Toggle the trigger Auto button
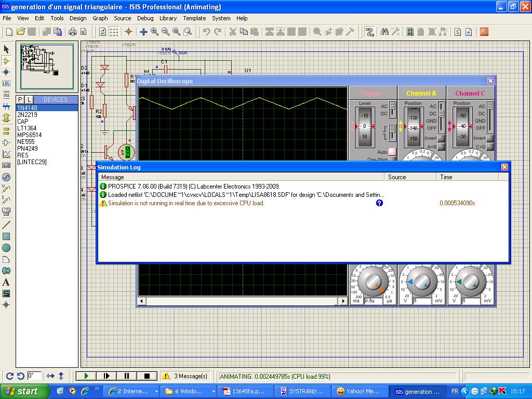The width and height of the screenshot is (532, 399). [392, 152]
